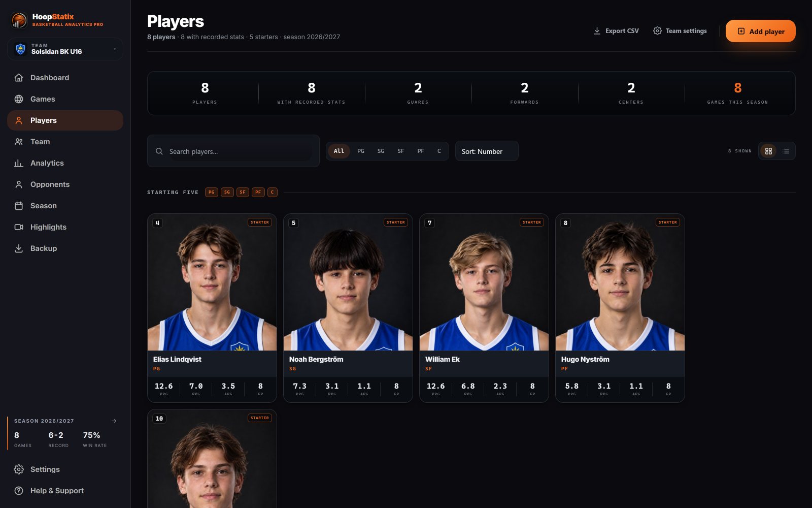
Task: Click STARTER badge on Elias Lindqvist card
Action: point(260,222)
